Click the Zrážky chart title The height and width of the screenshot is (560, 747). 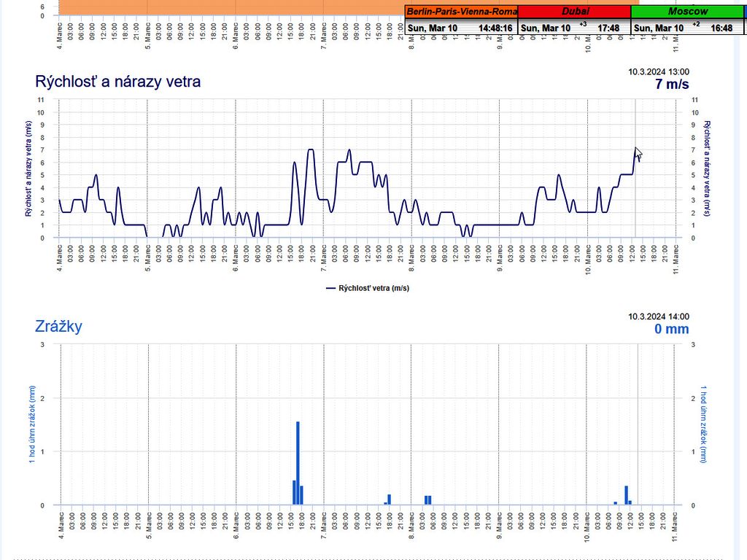click(58, 326)
